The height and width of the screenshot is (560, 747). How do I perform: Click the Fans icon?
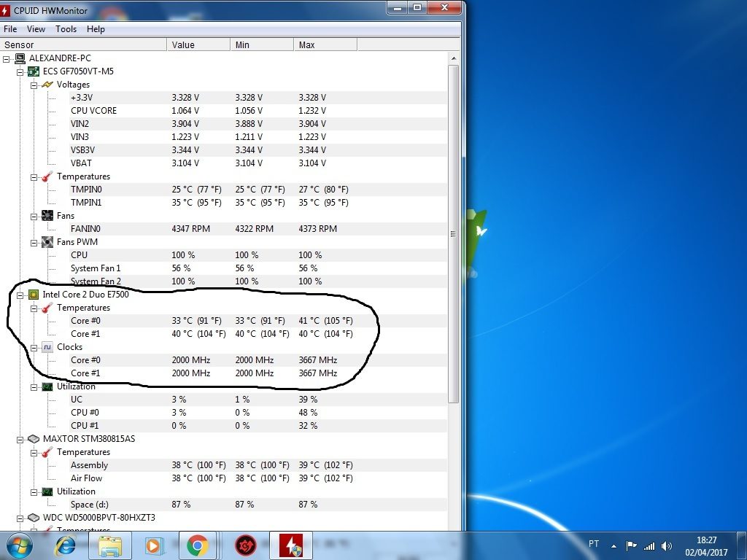click(x=47, y=216)
